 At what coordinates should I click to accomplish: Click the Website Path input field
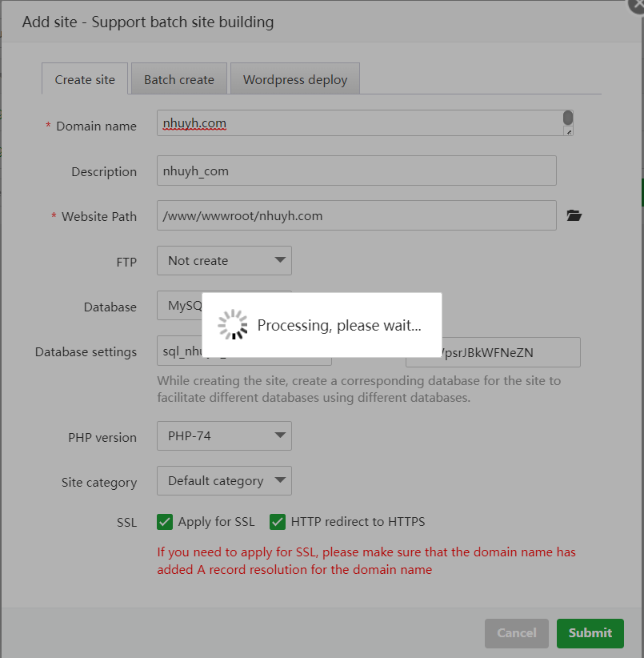click(x=357, y=215)
